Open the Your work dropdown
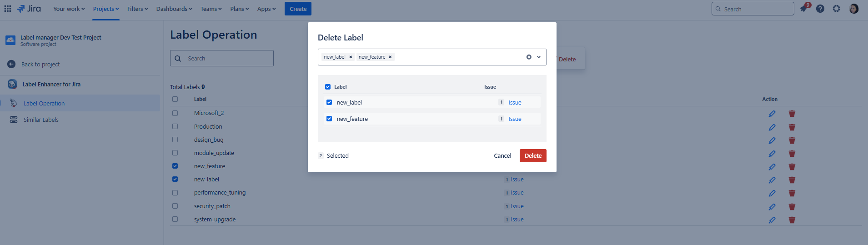The image size is (868, 245). [x=69, y=9]
